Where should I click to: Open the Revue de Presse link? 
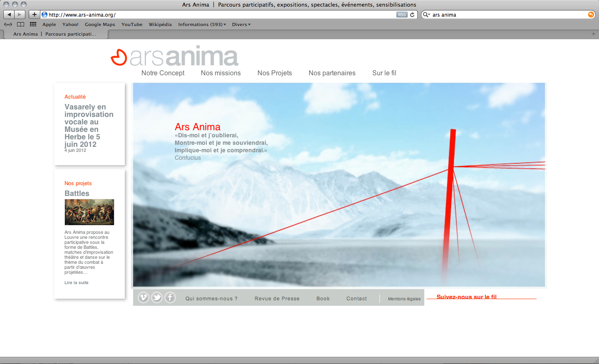pos(277,299)
